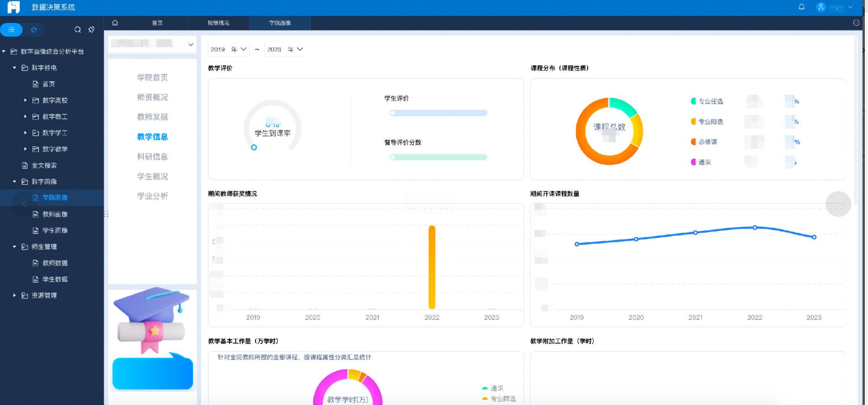Select 科研信息 in the college menu
This screenshot has width=868, height=405.
[152, 156]
